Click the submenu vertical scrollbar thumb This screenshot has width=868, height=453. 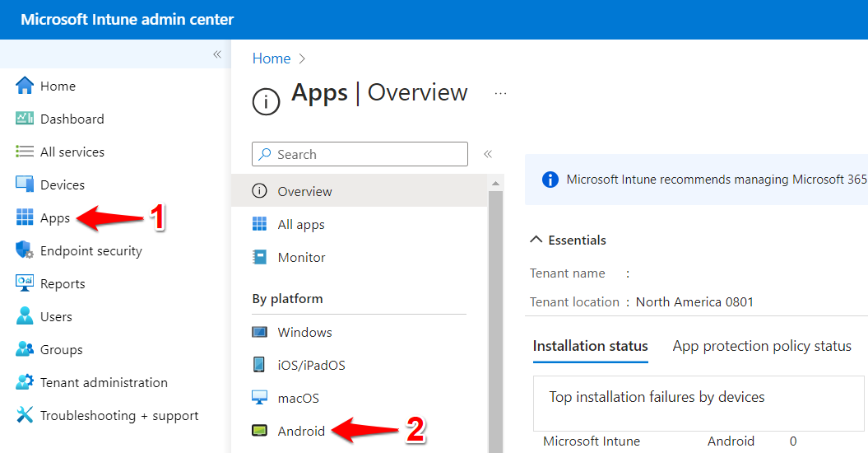pyautogui.click(x=495, y=321)
